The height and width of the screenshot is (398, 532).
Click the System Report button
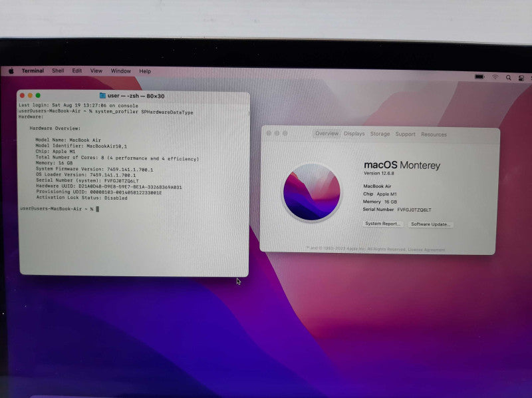click(383, 224)
